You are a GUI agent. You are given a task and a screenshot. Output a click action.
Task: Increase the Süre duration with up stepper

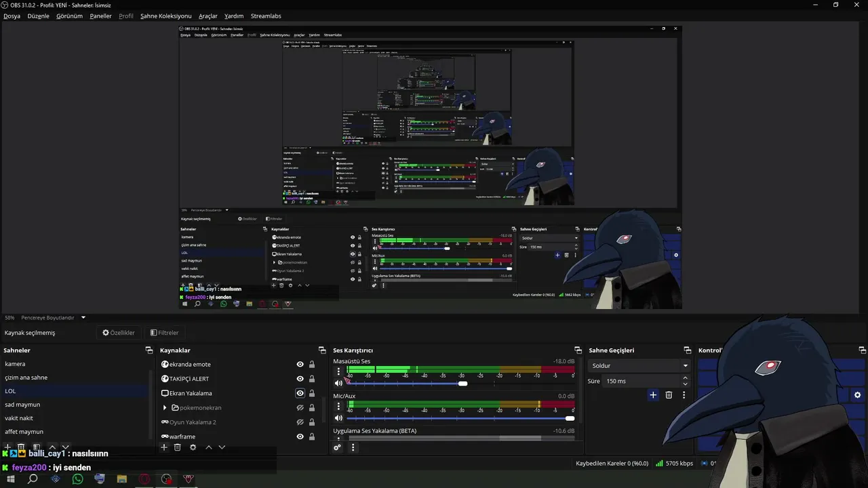(685, 378)
